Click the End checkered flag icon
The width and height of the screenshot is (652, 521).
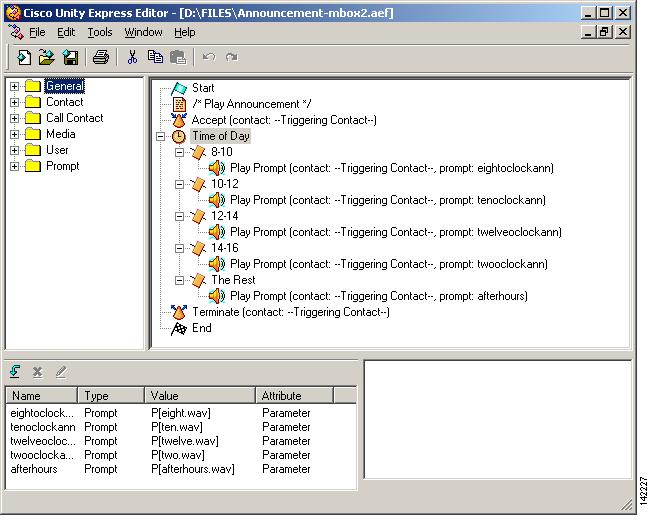[179, 328]
